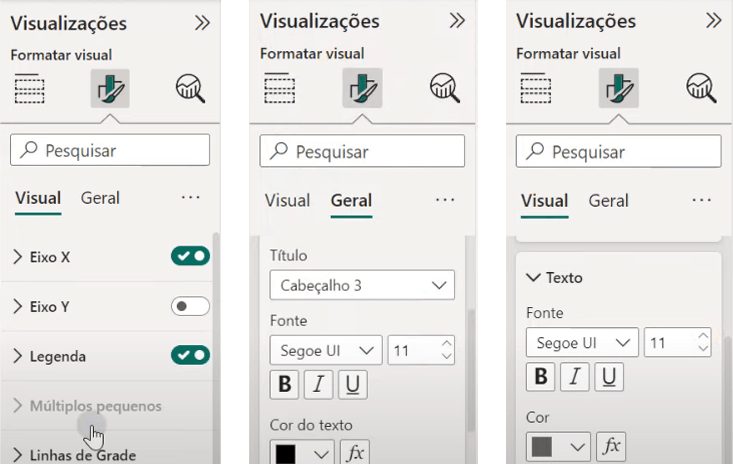Click the Pesquisar search box in right panel
The width and height of the screenshot is (733, 464).
pyautogui.click(x=618, y=151)
